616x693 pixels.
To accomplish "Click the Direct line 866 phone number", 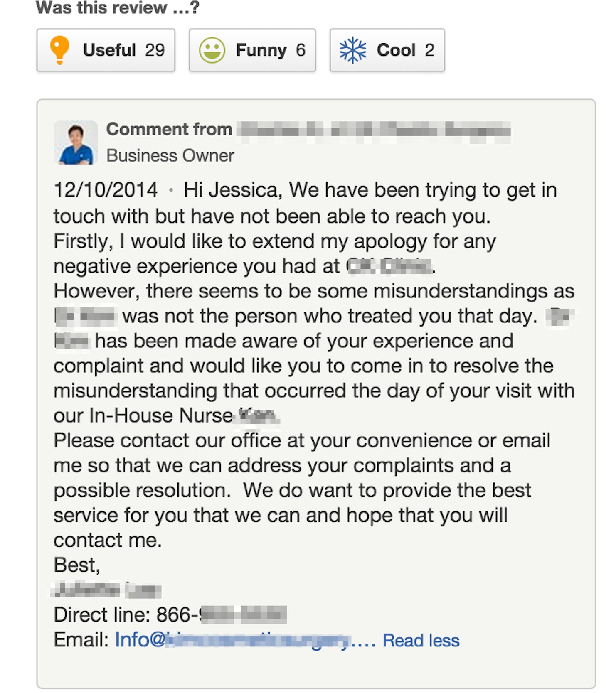I will tap(222, 614).
